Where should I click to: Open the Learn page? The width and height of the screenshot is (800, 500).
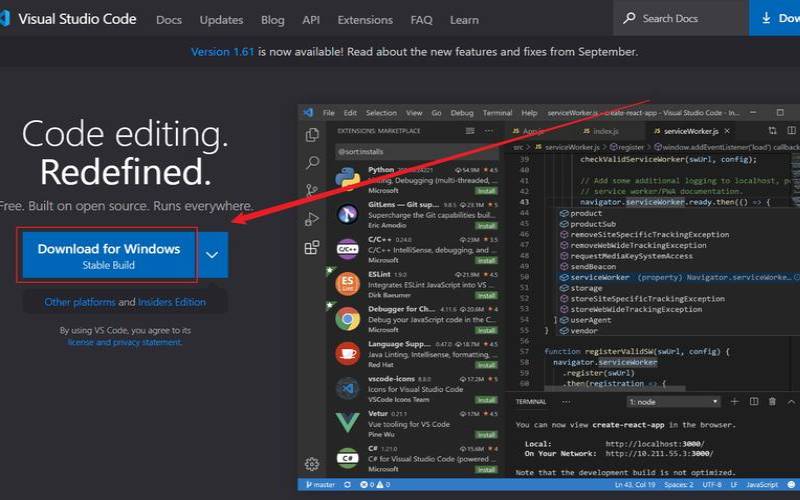(x=464, y=20)
